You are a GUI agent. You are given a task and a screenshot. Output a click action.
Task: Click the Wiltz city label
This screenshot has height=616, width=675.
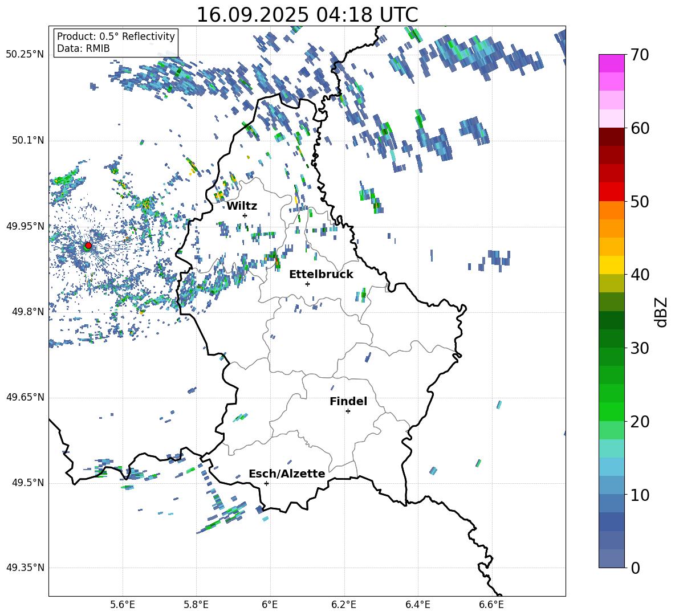click(242, 206)
